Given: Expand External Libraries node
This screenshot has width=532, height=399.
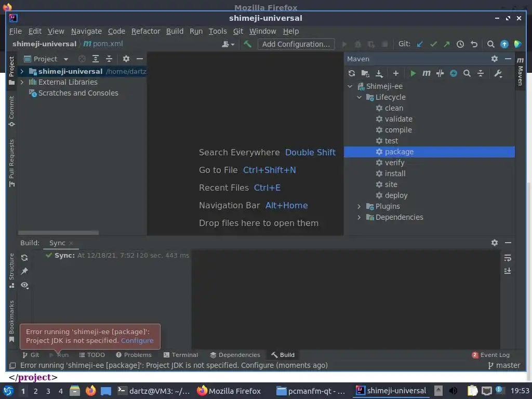Looking at the screenshot, I should click(22, 82).
